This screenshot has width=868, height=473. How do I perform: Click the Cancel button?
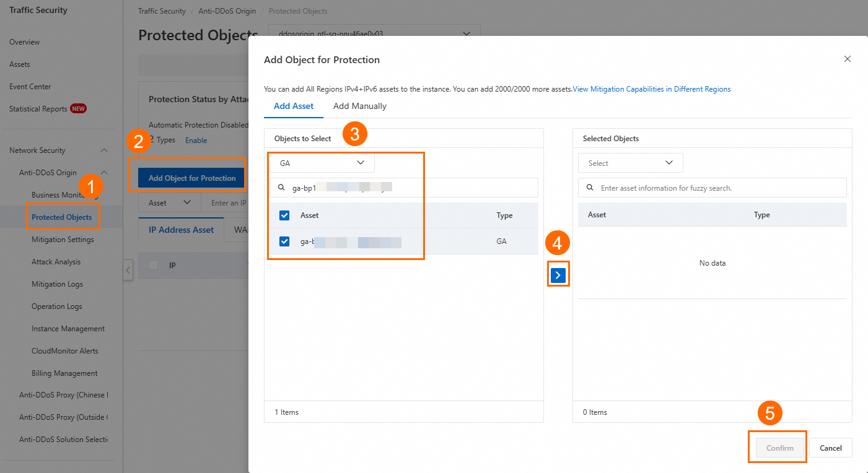(830, 448)
